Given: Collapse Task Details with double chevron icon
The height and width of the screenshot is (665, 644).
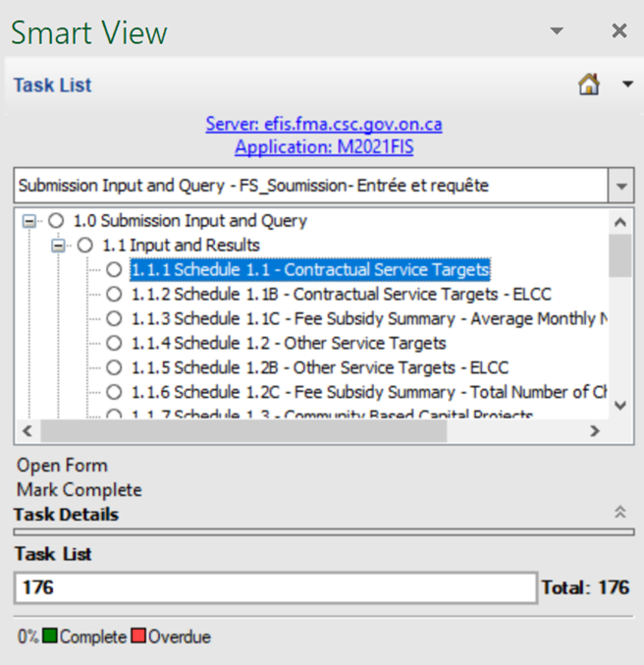Looking at the screenshot, I should (619, 512).
